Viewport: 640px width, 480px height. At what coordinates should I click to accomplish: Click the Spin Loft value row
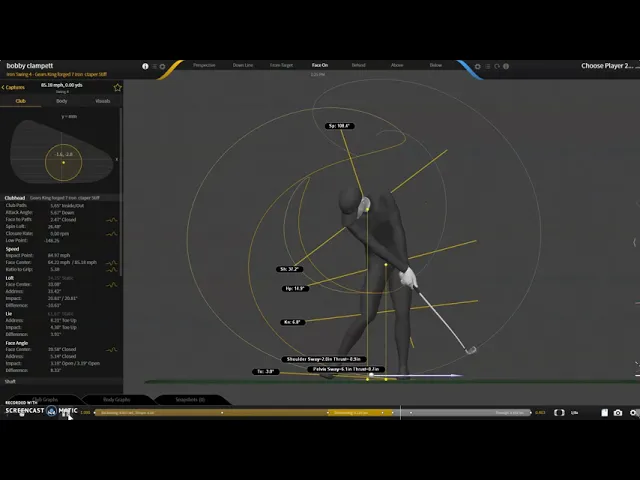(61, 227)
